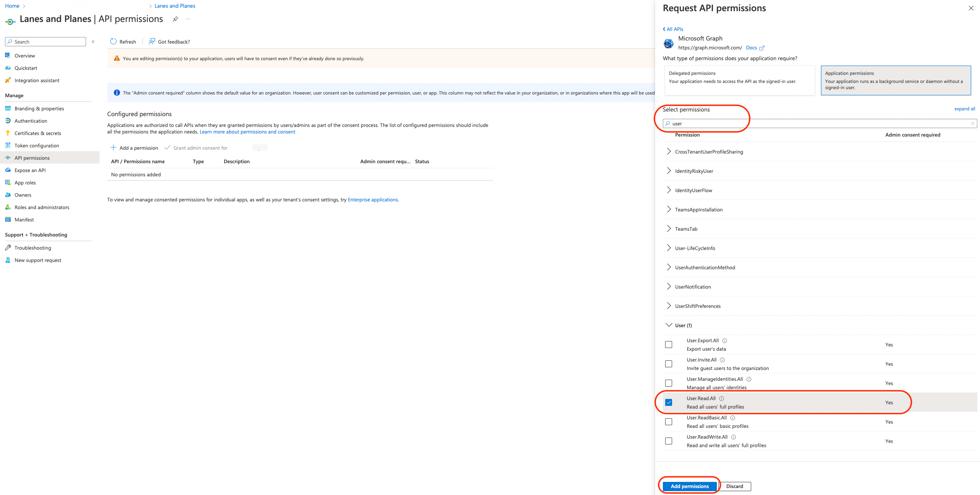
Task: Click the Overview icon in the sidebar
Action: click(8, 56)
